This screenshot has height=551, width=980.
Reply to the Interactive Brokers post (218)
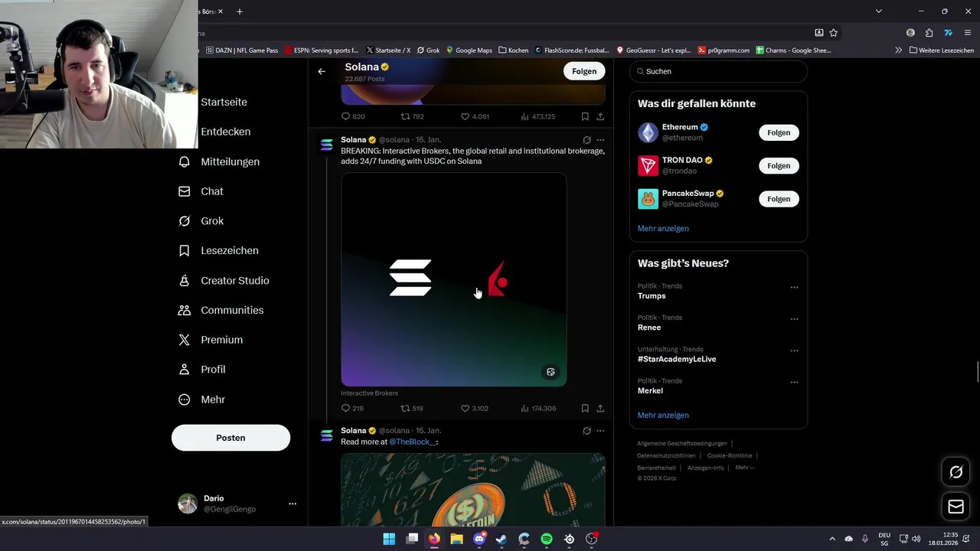coord(345,408)
